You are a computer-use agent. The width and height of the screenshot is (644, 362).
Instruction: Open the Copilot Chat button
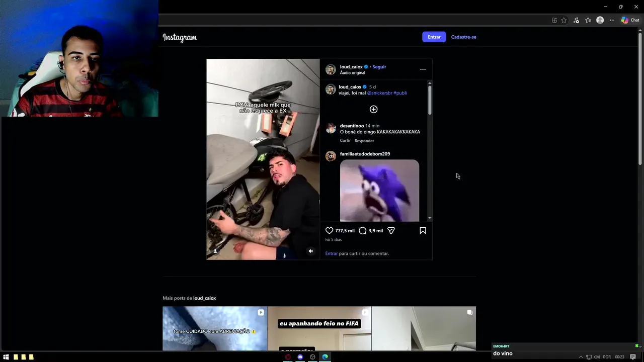(630, 20)
